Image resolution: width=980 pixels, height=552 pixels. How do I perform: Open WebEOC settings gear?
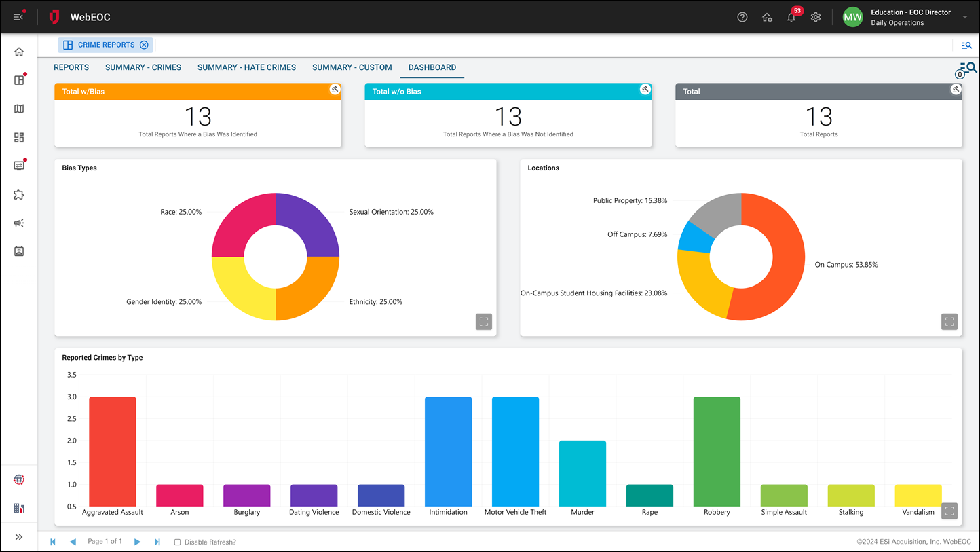pos(816,17)
